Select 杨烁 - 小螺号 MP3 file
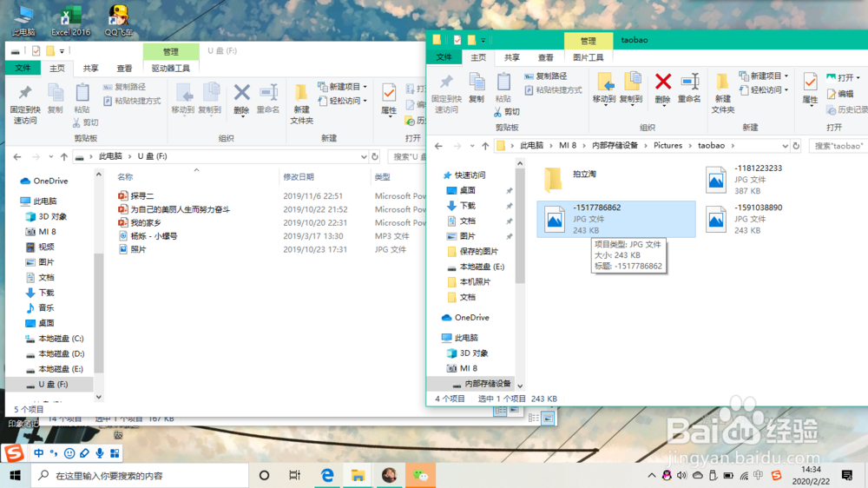The width and height of the screenshot is (868, 488). pos(154,236)
